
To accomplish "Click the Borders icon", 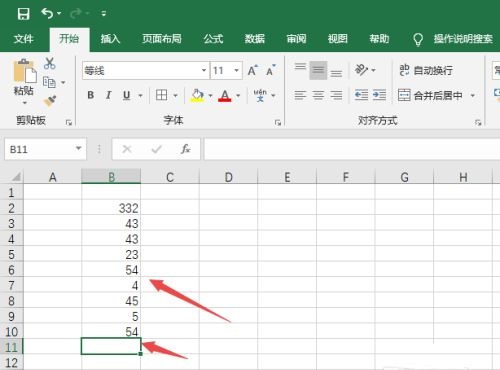I will click(162, 95).
